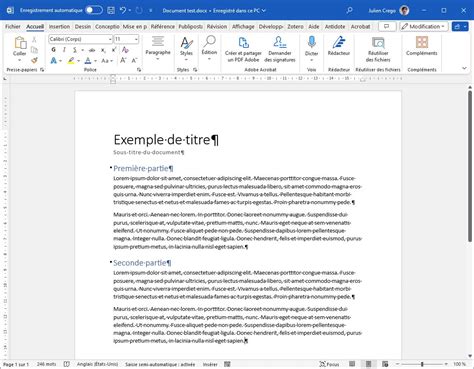Image resolution: width=474 pixels, height=369 pixels.
Task: Open the comments speech bubble button
Action: pyautogui.click(x=387, y=26)
